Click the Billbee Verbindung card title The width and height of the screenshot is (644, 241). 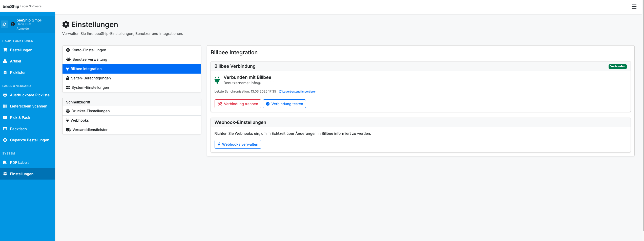tap(235, 66)
